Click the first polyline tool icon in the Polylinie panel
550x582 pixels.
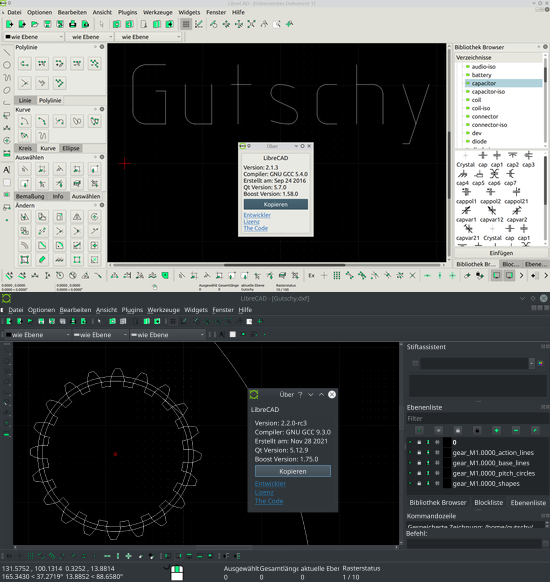(24, 64)
